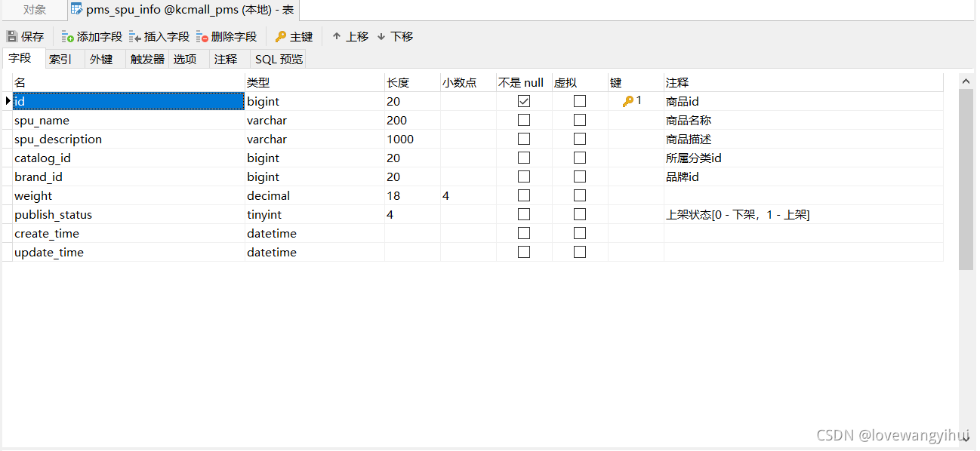Screen dimensions: 980x451
Task: Click the key icon on the id row
Action: click(629, 100)
